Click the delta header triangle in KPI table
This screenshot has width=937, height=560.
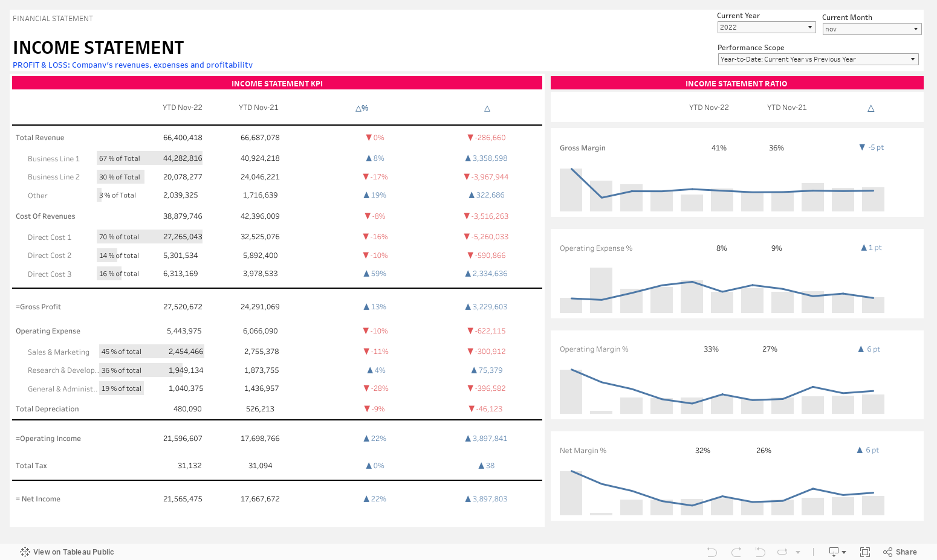coord(487,109)
